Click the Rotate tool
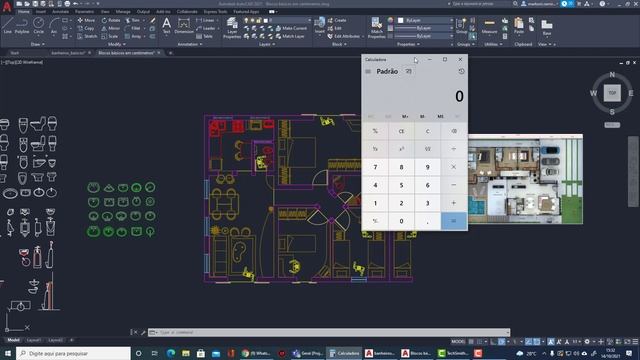This screenshot has width=640, height=360. point(111,20)
